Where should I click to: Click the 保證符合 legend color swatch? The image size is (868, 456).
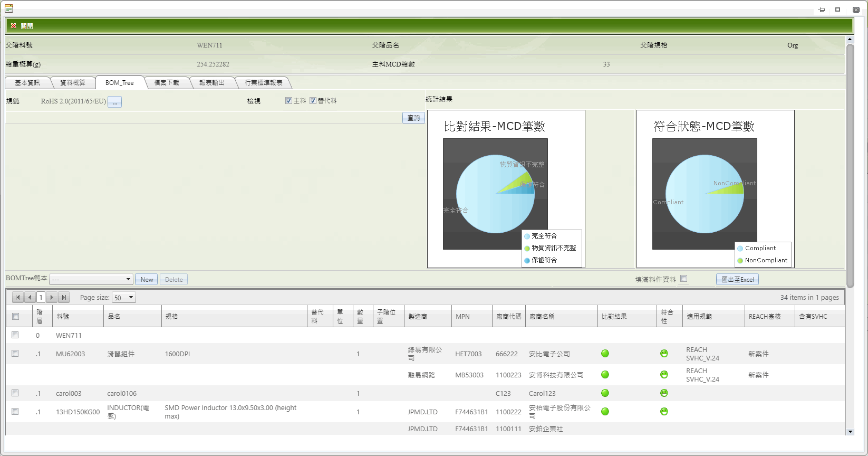pyautogui.click(x=527, y=260)
